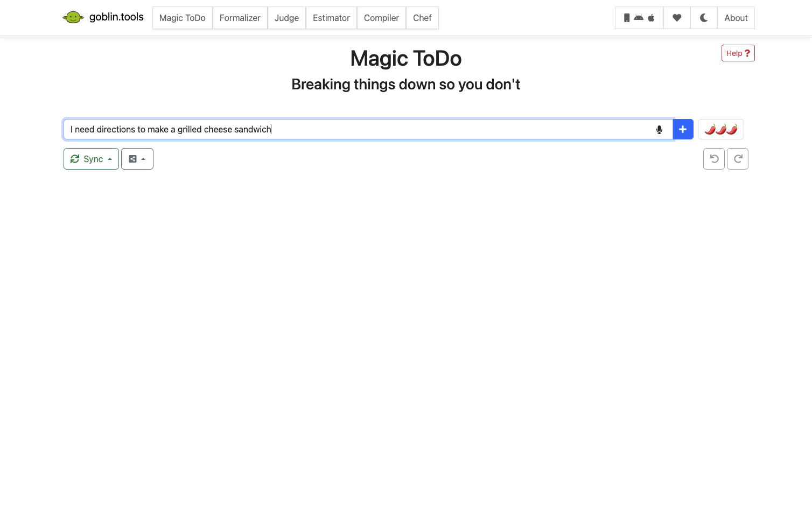The width and height of the screenshot is (812, 505).
Task: Open the Estimator tool
Action: [x=331, y=18]
